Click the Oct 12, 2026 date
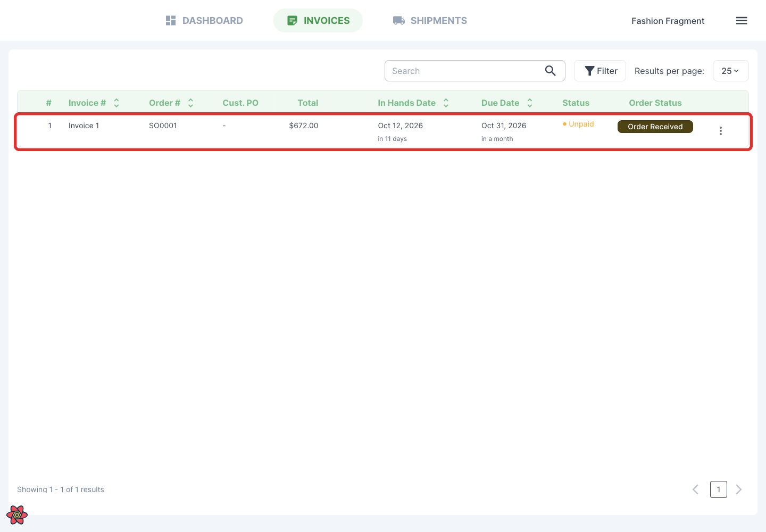766x532 pixels. pyautogui.click(x=401, y=126)
